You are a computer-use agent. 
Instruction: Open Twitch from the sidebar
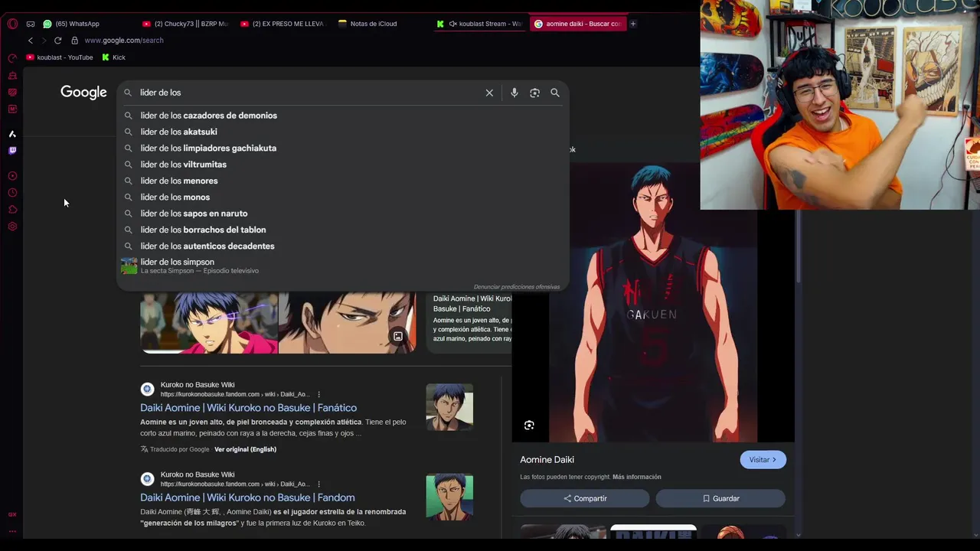tap(12, 151)
